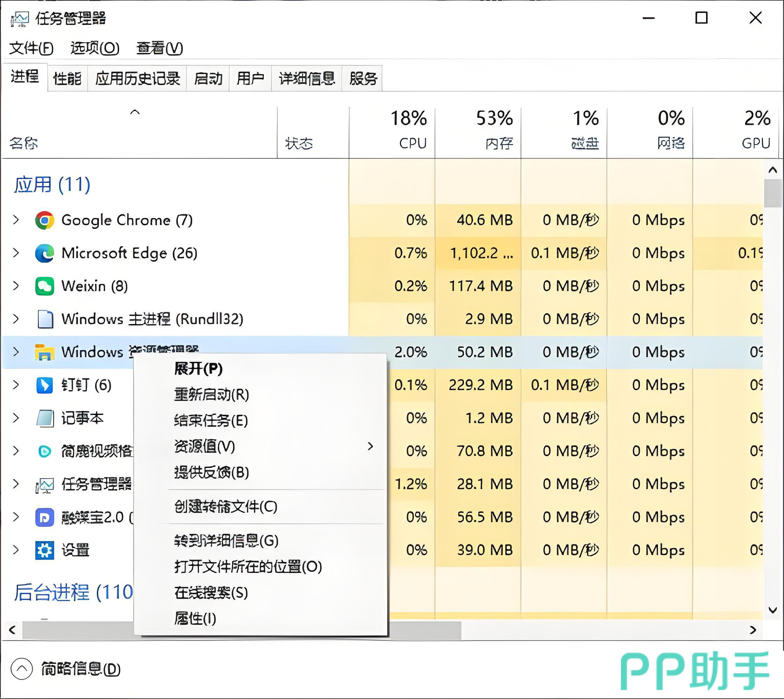This screenshot has width=784, height=699.
Task: Choose 重新启动(R) from context menu
Action: click(x=212, y=395)
